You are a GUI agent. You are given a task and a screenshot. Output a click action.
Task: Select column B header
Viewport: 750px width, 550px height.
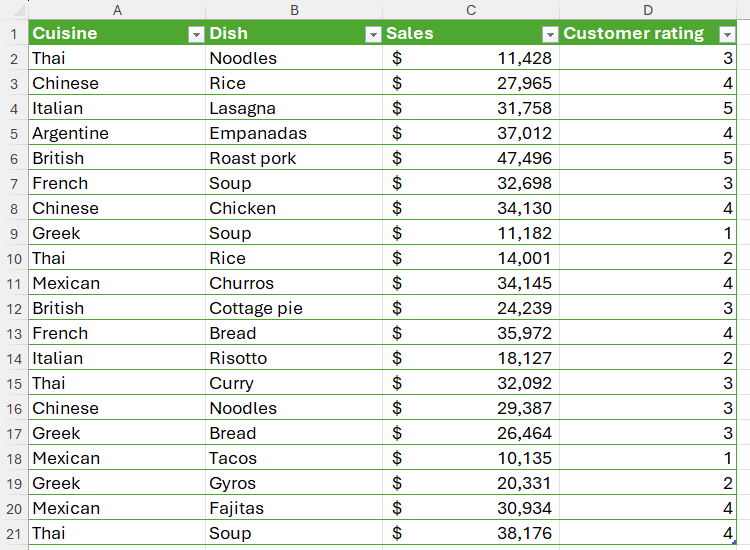[294, 10]
